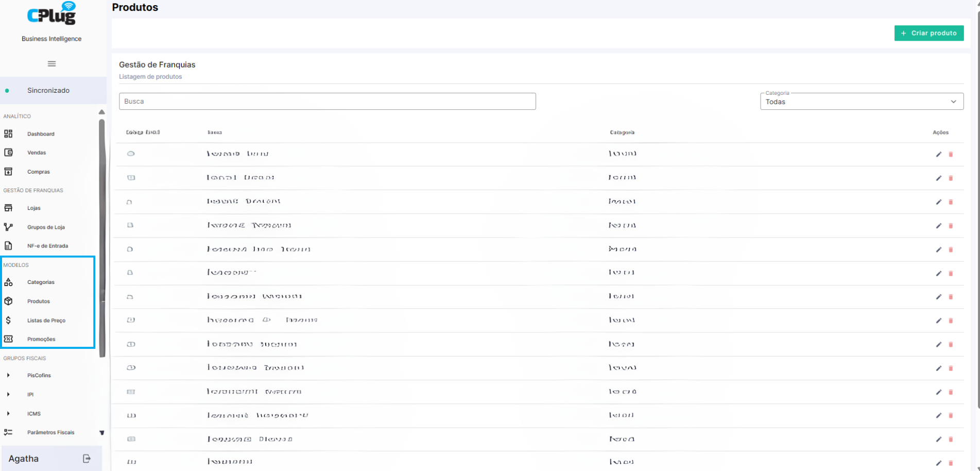Click the Busca search field

328,102
